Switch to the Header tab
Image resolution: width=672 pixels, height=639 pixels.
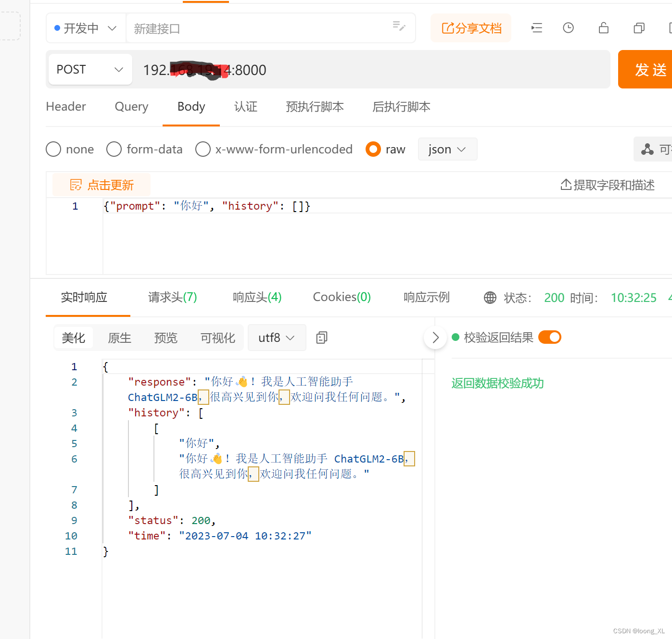coord(66,106)
